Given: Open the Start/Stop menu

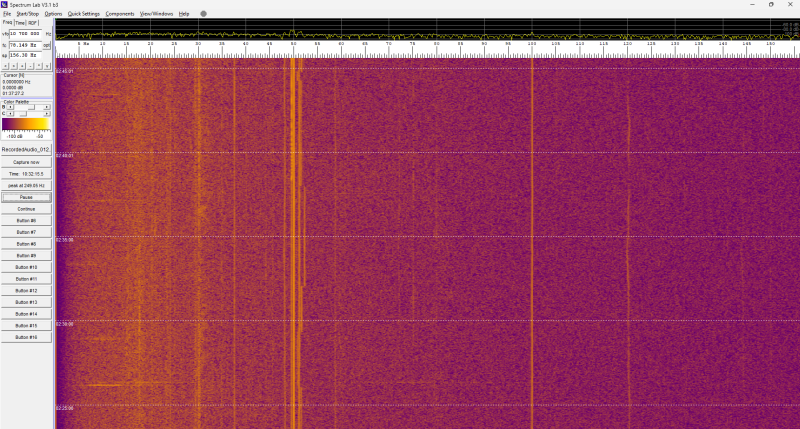Looking at the screenshot, I should click(28, 14).
